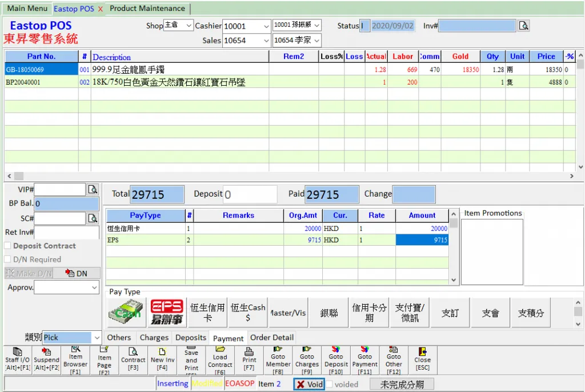Click the VIP# lookup search icon

pos(93,189)
